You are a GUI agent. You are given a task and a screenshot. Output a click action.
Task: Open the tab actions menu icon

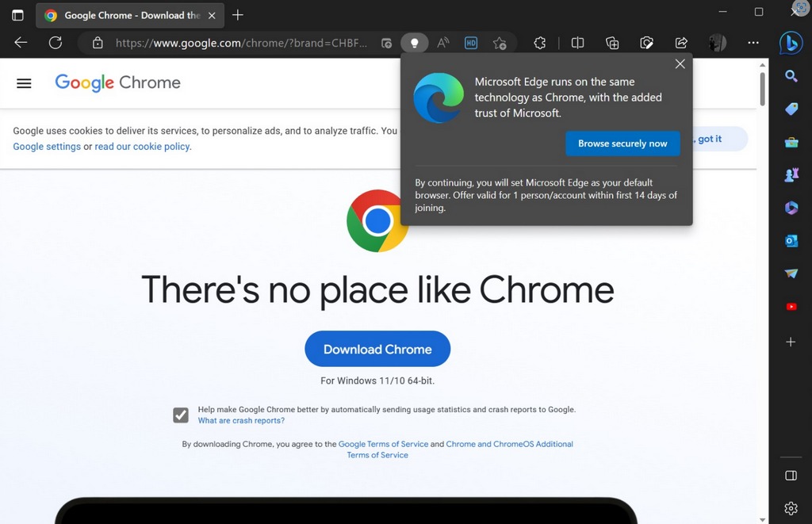(x=17, y=15)
